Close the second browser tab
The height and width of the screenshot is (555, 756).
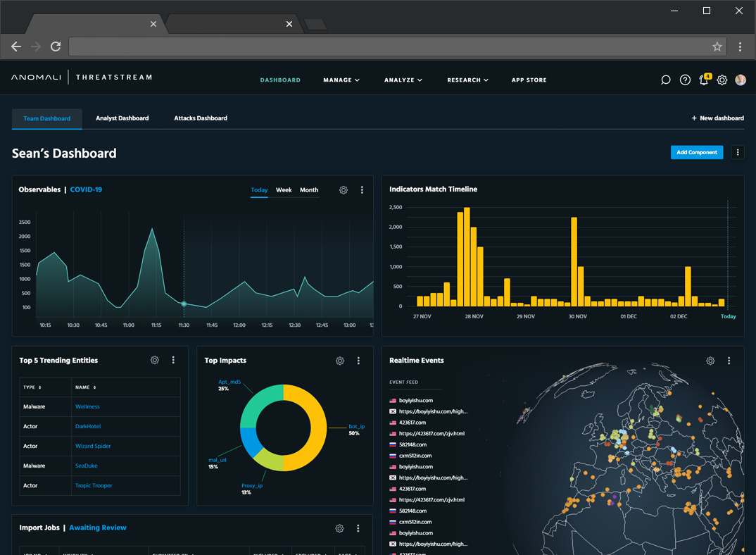coord(289,24)
